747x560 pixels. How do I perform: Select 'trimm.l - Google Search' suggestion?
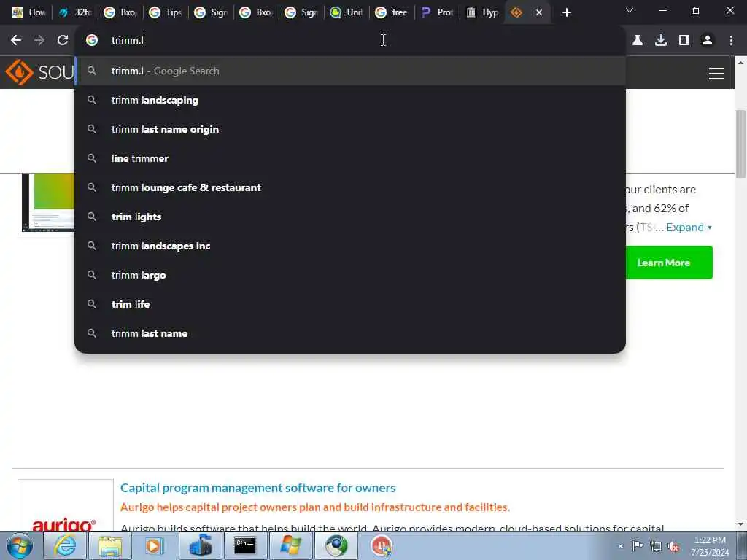tap(350, 71)
